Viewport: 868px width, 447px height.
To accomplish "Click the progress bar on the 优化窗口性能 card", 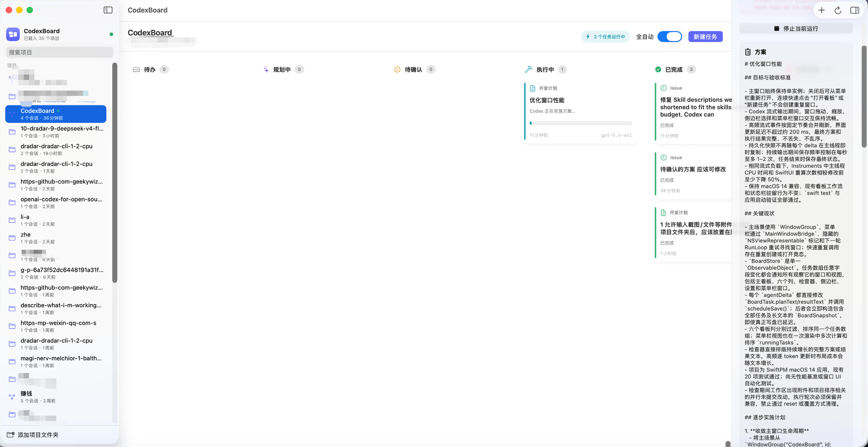I will 581,123.
